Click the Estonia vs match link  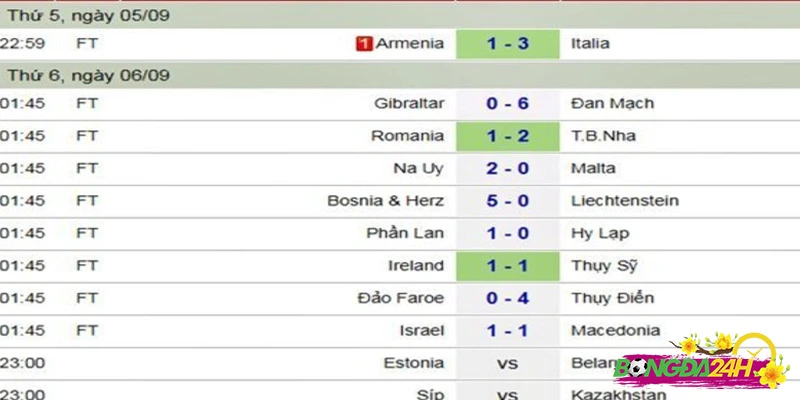[507, 364]
